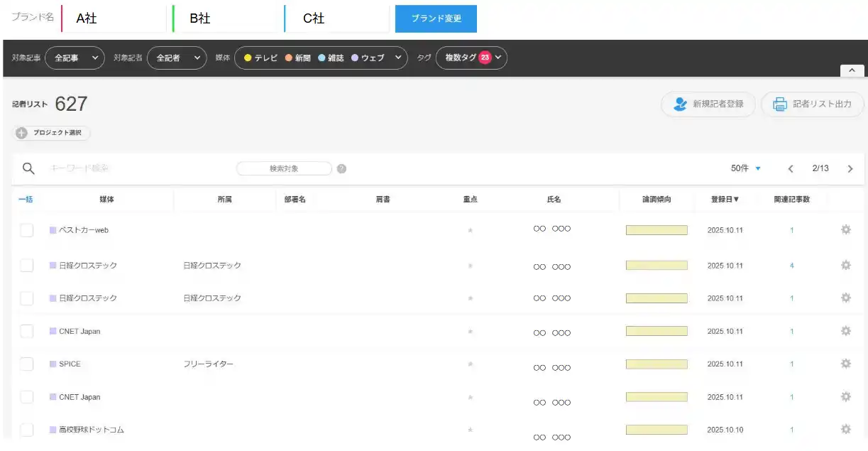Sort by the 登録日 column header

725,199
